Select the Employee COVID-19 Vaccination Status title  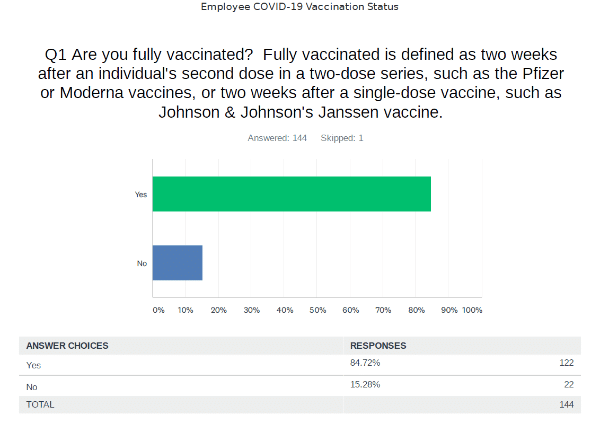coord(300,7)
